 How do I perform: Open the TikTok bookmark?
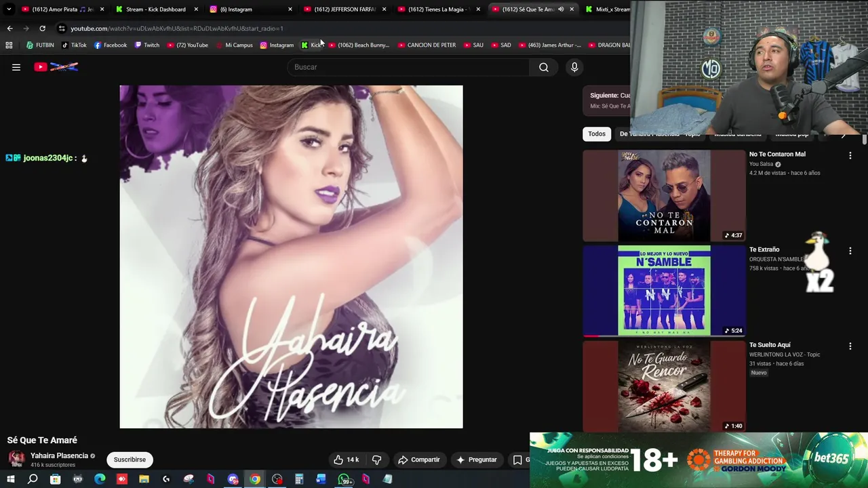pos(74,45)
